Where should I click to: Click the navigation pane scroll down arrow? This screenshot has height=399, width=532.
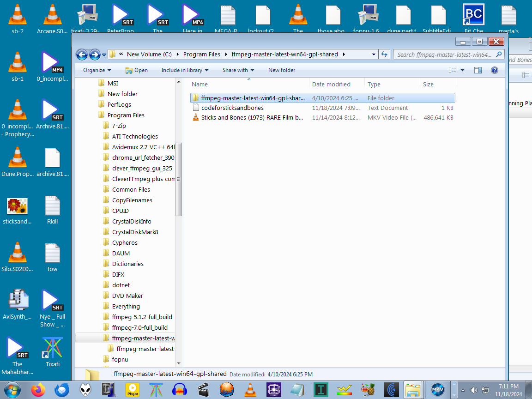pyautogui.click(x=178, y=363)
